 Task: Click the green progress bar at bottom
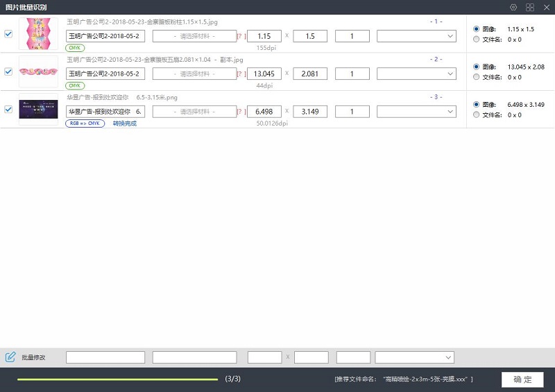[x=117, y=380]
